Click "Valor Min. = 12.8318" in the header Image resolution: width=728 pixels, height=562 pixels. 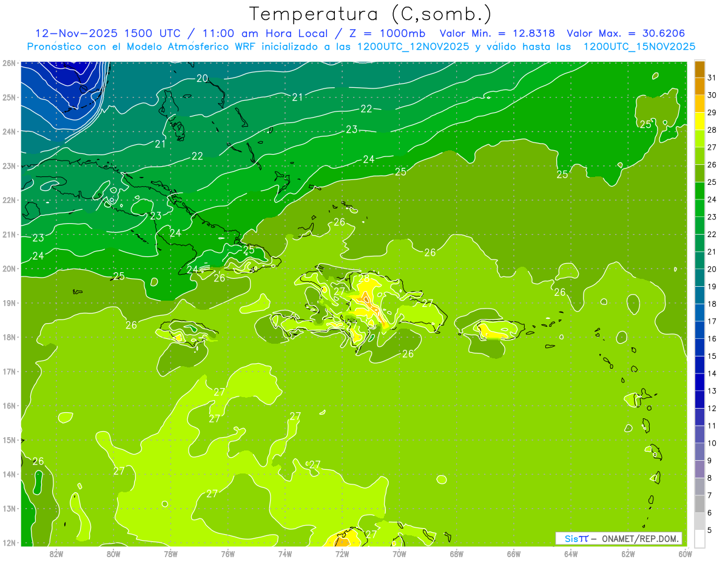click(x=497, y=33)
